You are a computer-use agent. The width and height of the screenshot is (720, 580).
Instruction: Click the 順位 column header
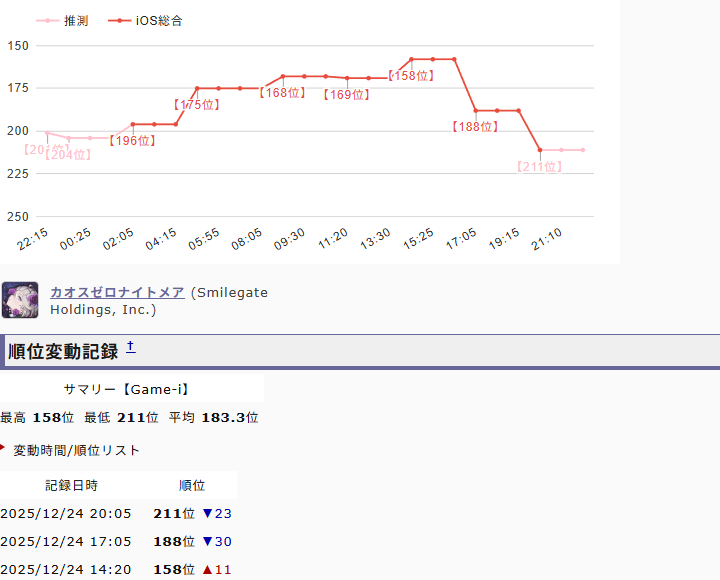tap(192, 485)
